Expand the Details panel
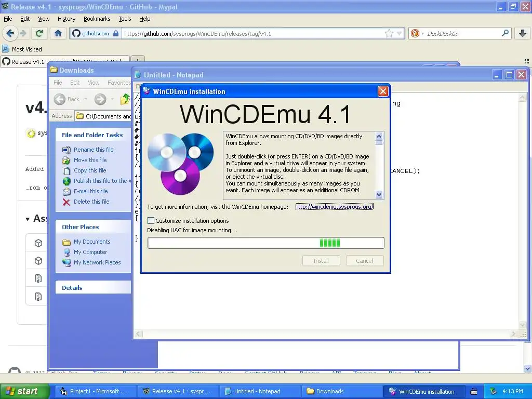The height and width of the screenshot is (399, 532). pyautogui.click(x=72, y=288)
